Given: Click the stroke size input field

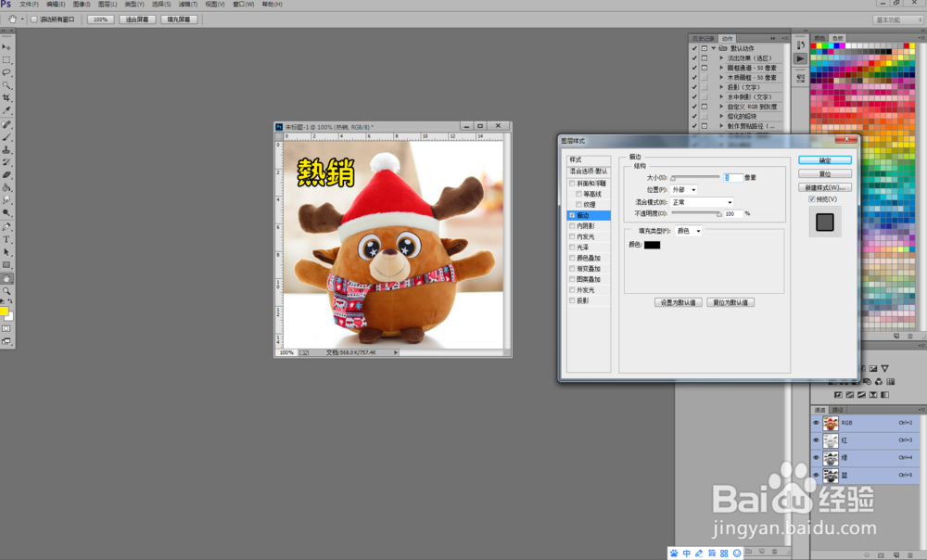Looking at the screenshot, I should 733,177.
